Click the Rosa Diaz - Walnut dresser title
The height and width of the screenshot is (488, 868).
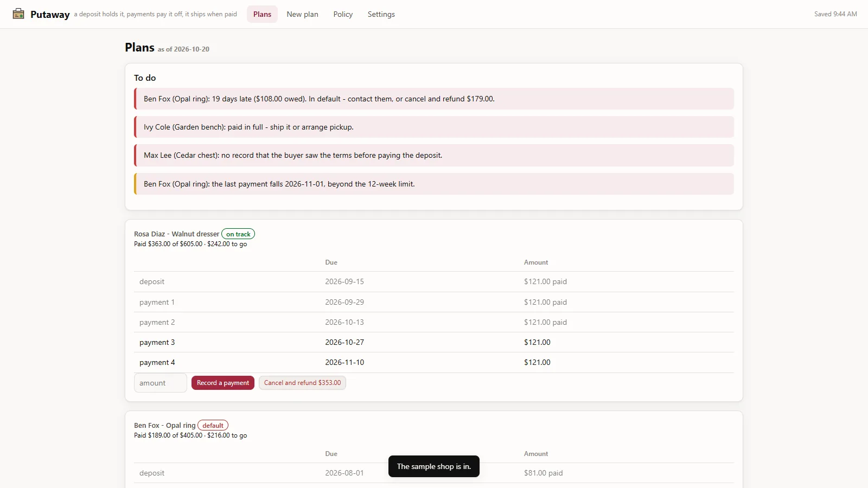pyautogui.click(x=177, y=234)
